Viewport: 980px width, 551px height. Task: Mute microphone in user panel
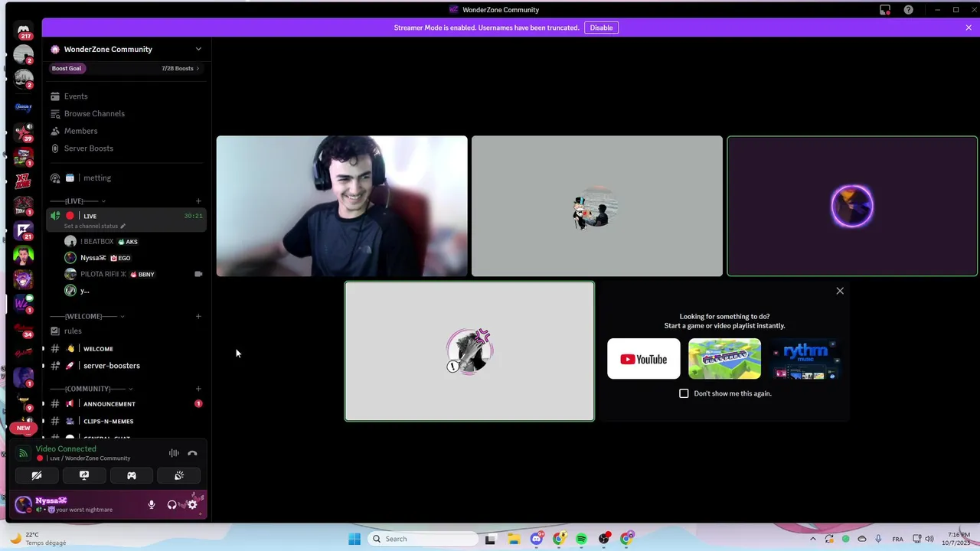click(152, 504)
